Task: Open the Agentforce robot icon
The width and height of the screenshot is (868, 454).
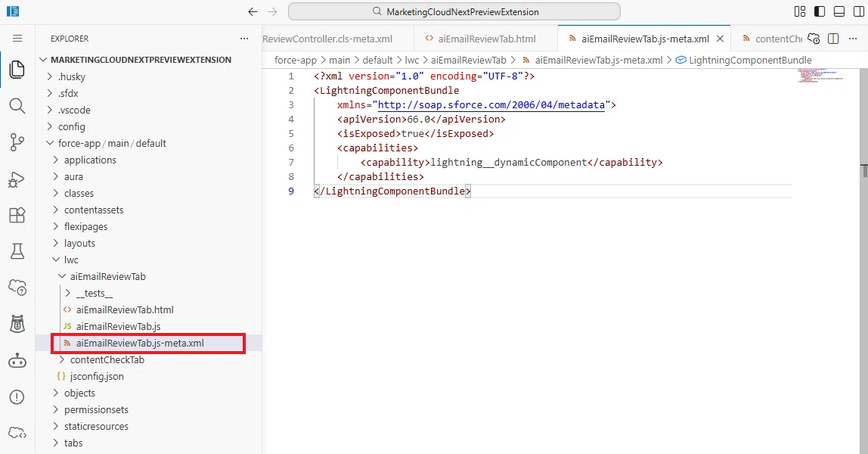Action: (17, 361)
